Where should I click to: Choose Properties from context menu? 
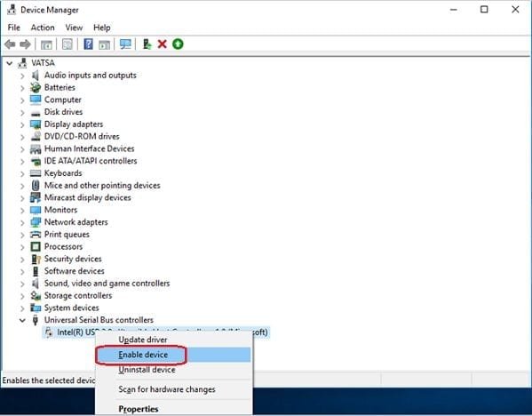tap(174, 409)
